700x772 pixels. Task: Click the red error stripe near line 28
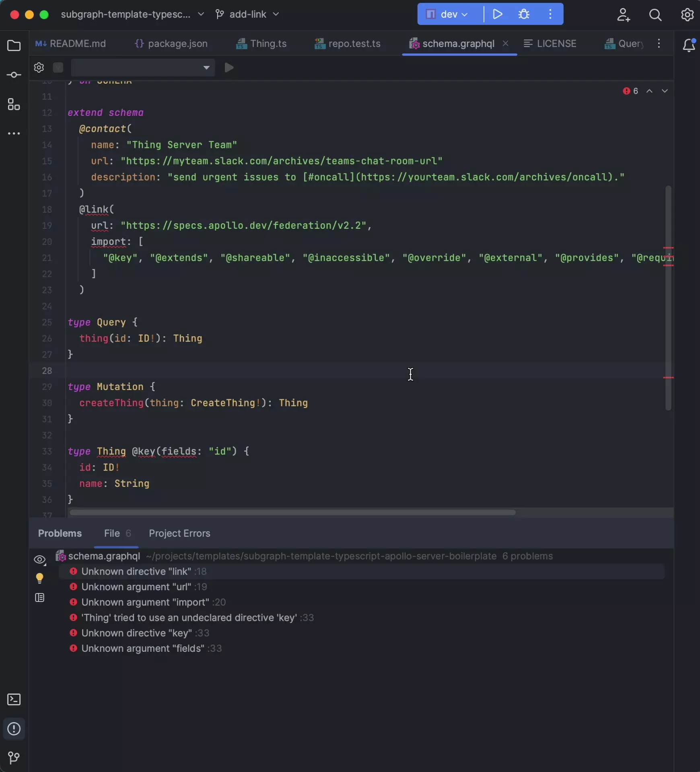[x=668, y=377]
